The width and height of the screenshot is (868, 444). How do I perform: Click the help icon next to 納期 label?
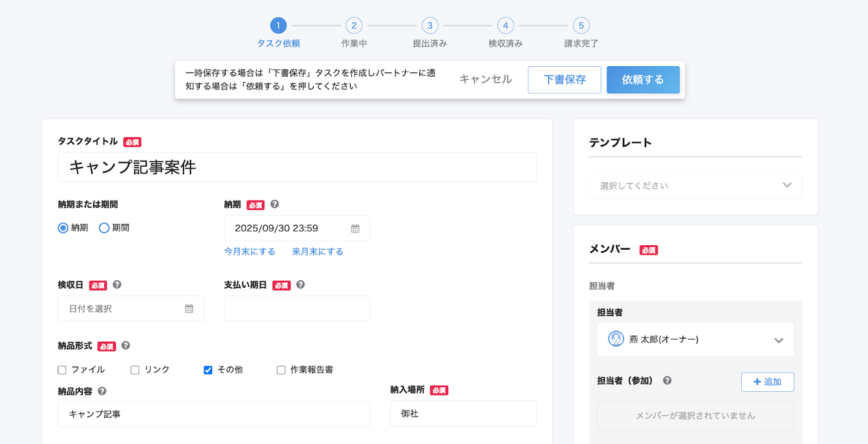point(275,204)
